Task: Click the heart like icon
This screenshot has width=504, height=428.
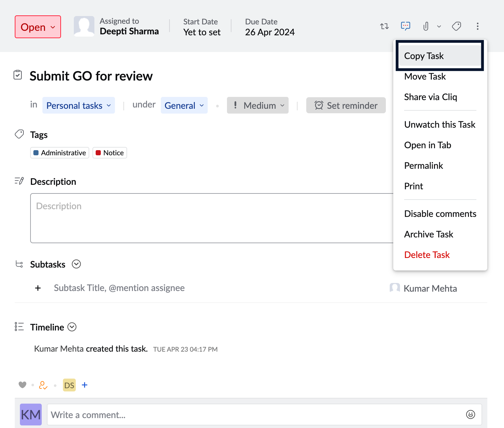Action: click(22, 385)
